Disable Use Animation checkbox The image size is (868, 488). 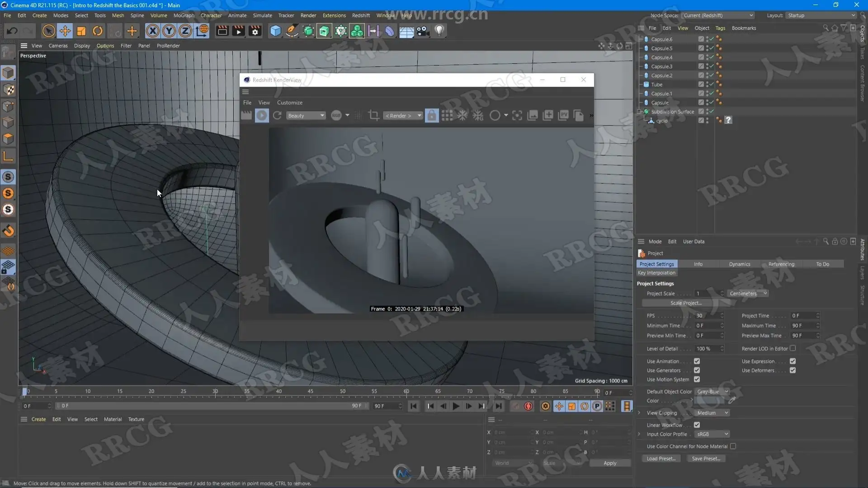(697, 361)
